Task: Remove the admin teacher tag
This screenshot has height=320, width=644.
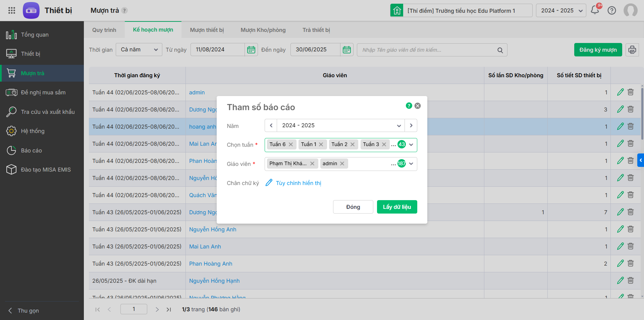Action: point(342,164)
